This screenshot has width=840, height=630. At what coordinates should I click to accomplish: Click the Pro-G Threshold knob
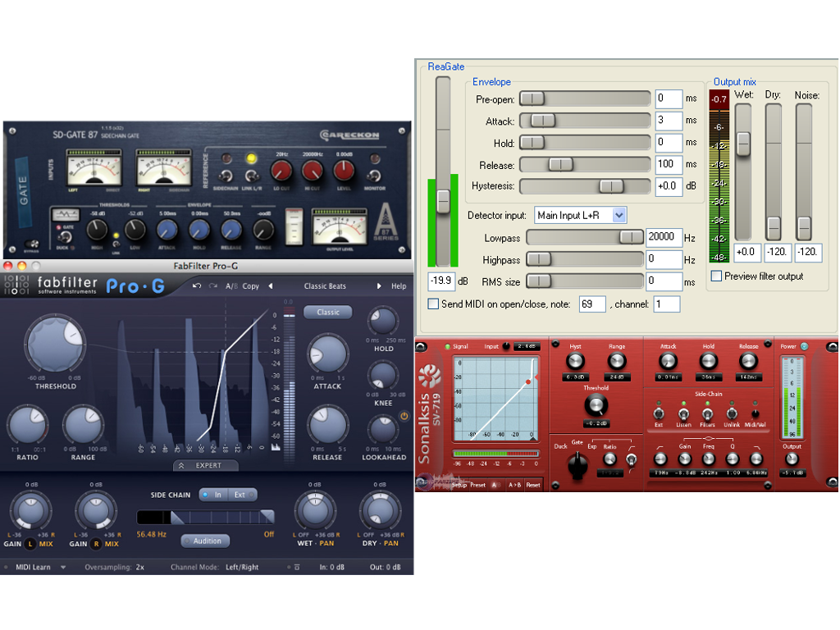(x=55, y=345)
